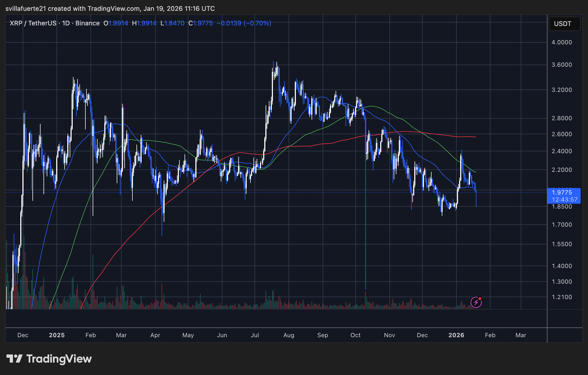Screen dimensions: 588x375
Task: Click the −0.70% change value in legend
Action: (257, 23)
